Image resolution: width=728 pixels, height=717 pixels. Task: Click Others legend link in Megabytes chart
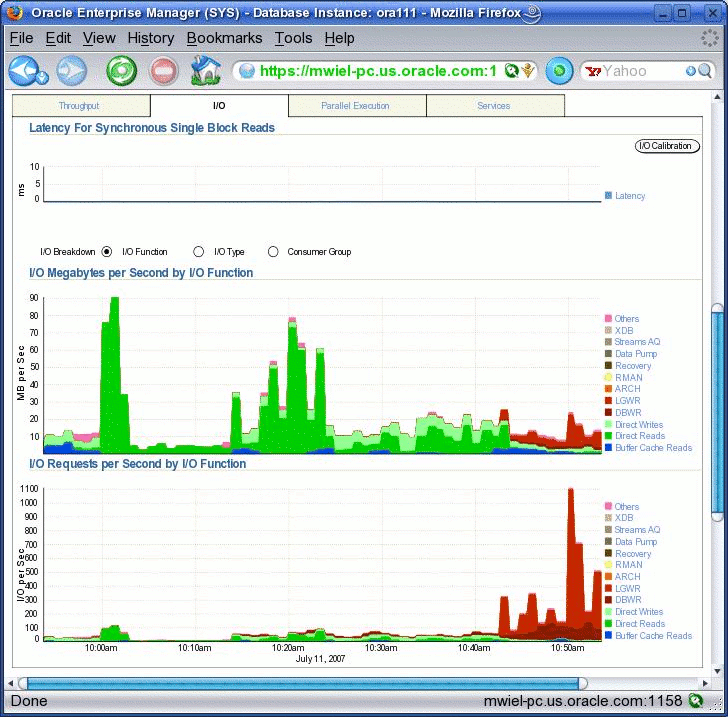pos(627,319)
